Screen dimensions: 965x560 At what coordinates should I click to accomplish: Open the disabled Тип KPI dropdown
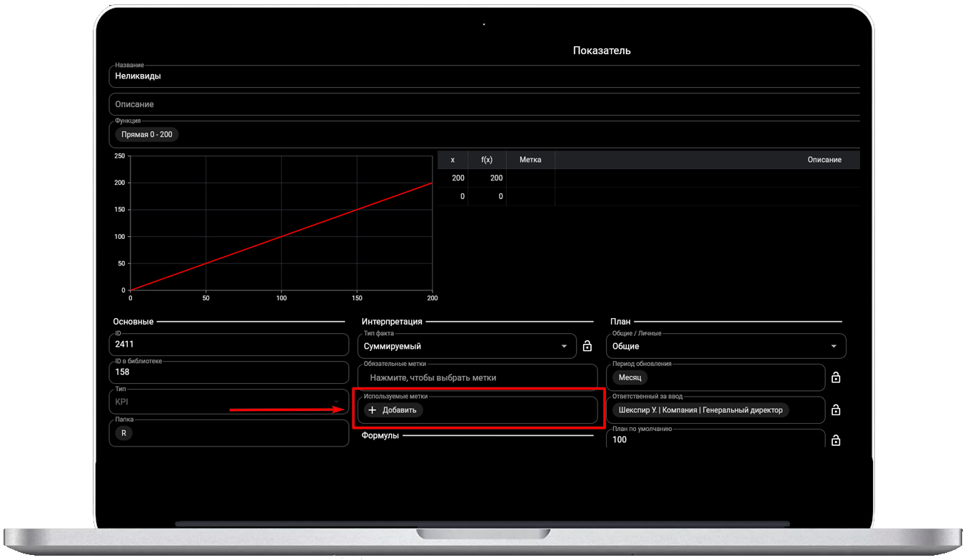click(x=335, y=402)
